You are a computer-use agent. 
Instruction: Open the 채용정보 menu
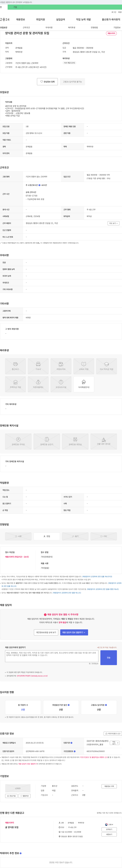tap(21, 20)
